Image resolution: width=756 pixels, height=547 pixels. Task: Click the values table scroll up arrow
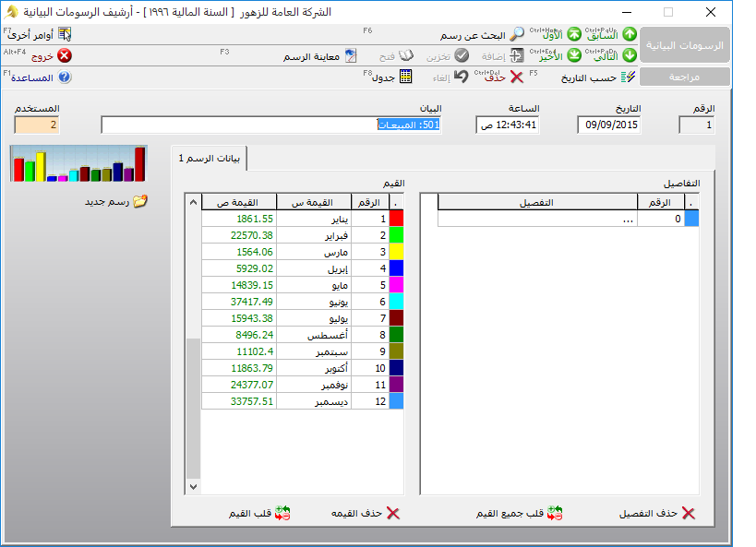tap(193, 202)
